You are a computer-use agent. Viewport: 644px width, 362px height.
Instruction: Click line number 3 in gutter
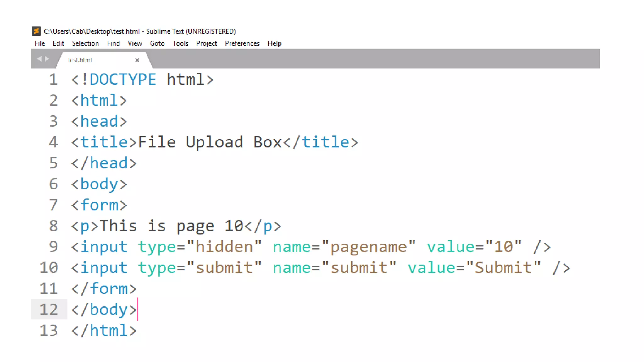[x=53, y=121]
